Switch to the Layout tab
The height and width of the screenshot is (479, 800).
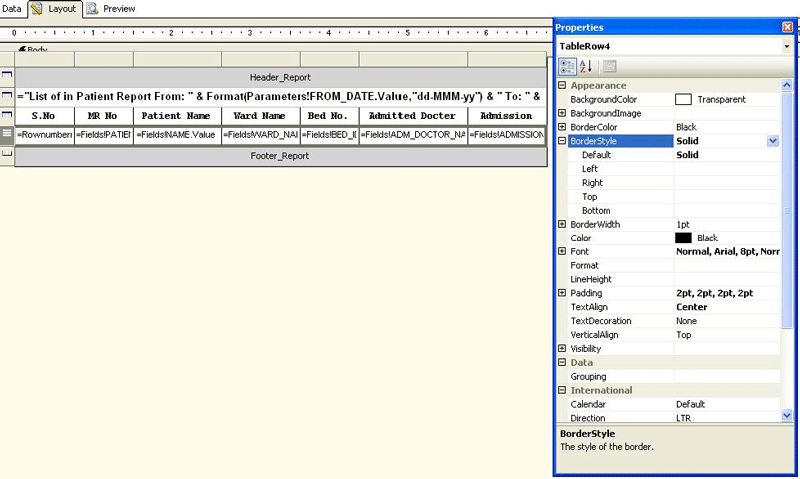click(55, 9)
